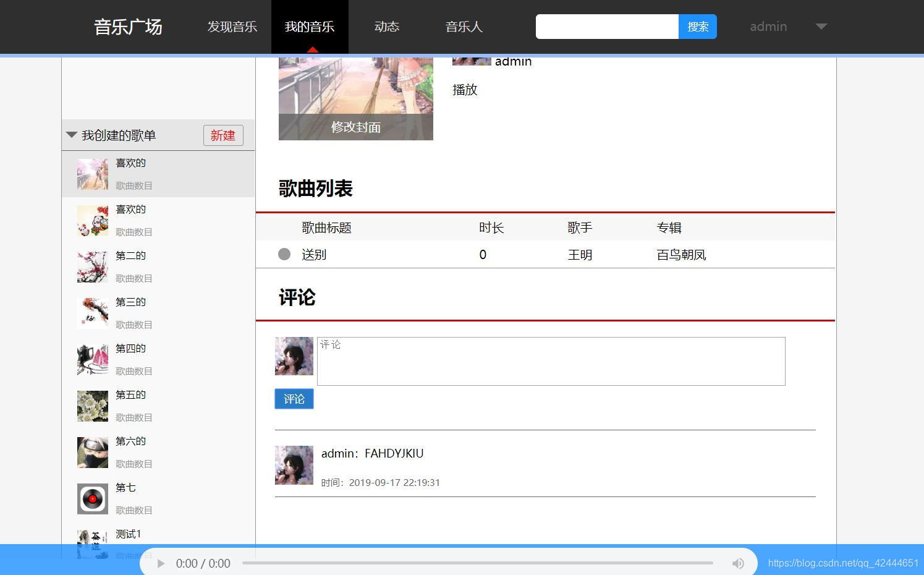The width and height of the screenshot is (924, 575).
Task: Click the album name 百鸟朝凤
Action: [x=681, y=255]
